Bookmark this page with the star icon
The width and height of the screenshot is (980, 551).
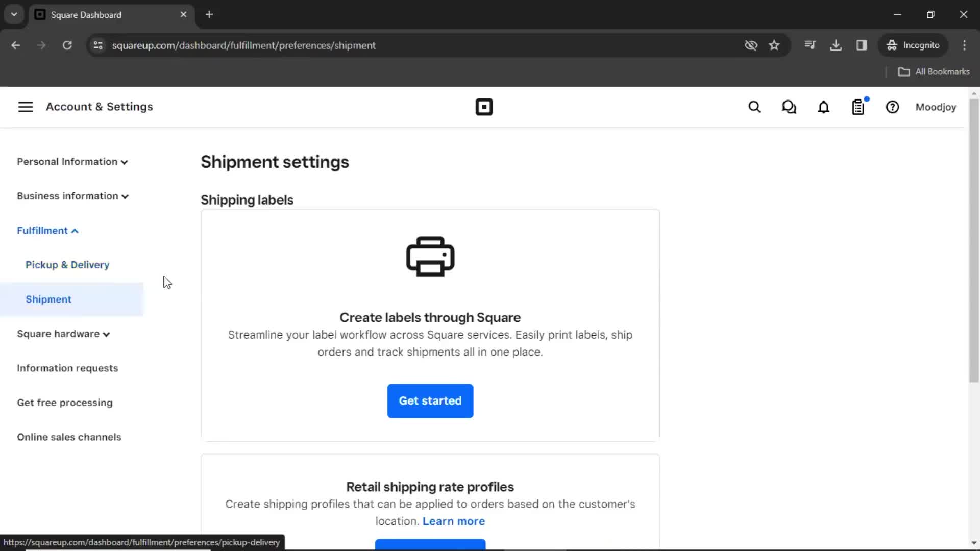(774, 45)
